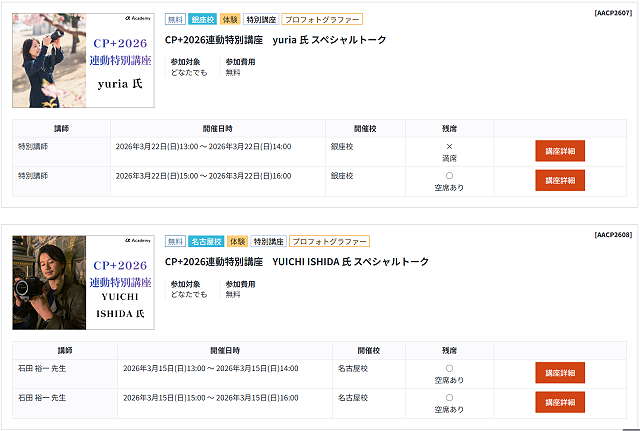Select the 銀座校 tag on yuria course
Viewport: 640px width, 431px height.
(x=203, y=19)
